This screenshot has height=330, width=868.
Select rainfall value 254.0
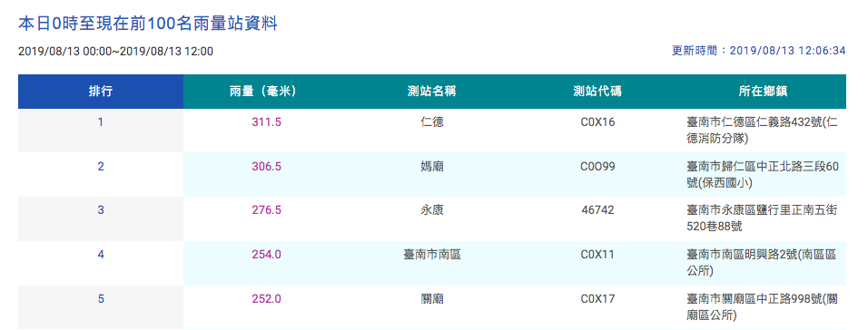(266, 255)
